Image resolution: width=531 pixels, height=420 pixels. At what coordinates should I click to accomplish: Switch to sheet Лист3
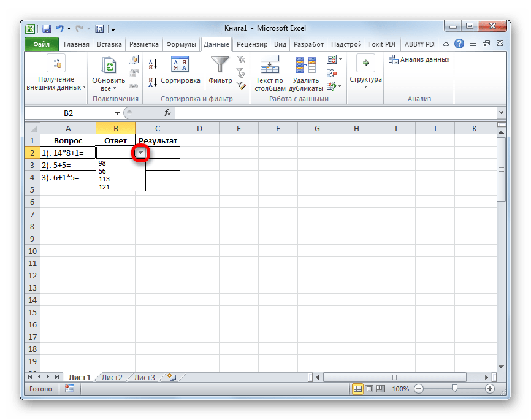pos(144,377)
